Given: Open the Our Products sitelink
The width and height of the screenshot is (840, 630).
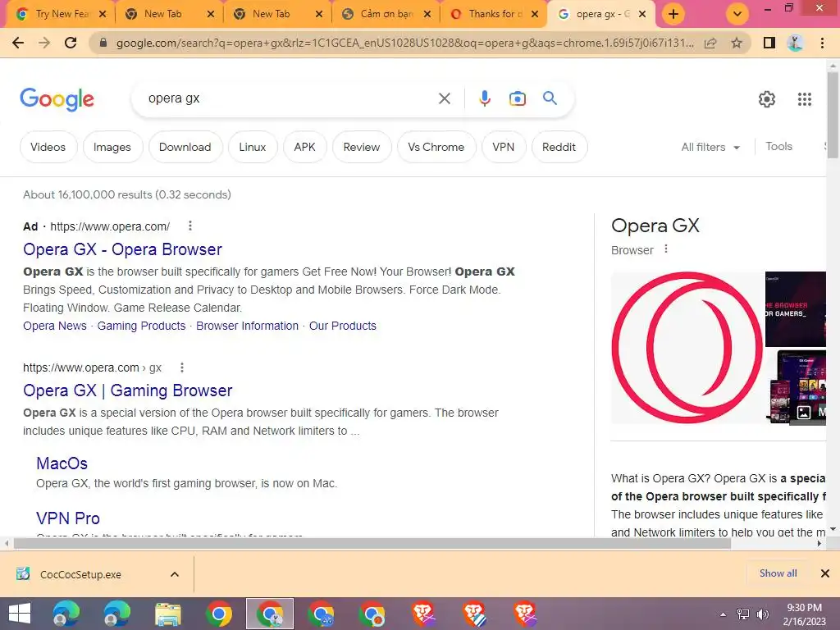Looking at the screenshot, I should click(x=343, y=326).
